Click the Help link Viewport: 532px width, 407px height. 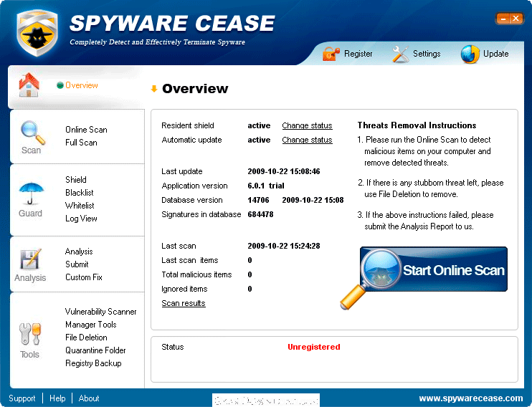tap(57, 398)
